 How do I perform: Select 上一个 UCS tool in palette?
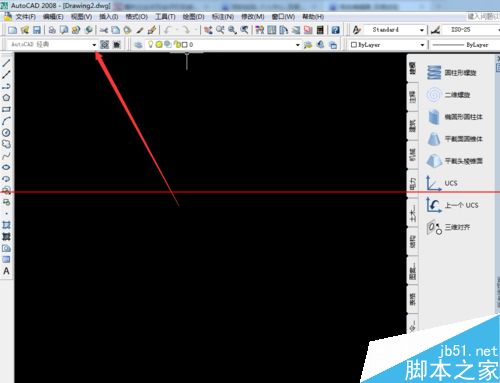point(452,205)
